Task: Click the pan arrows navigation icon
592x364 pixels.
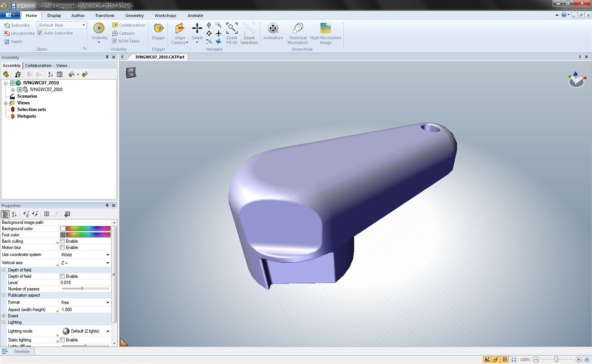Action: click(x=209, y=33)
